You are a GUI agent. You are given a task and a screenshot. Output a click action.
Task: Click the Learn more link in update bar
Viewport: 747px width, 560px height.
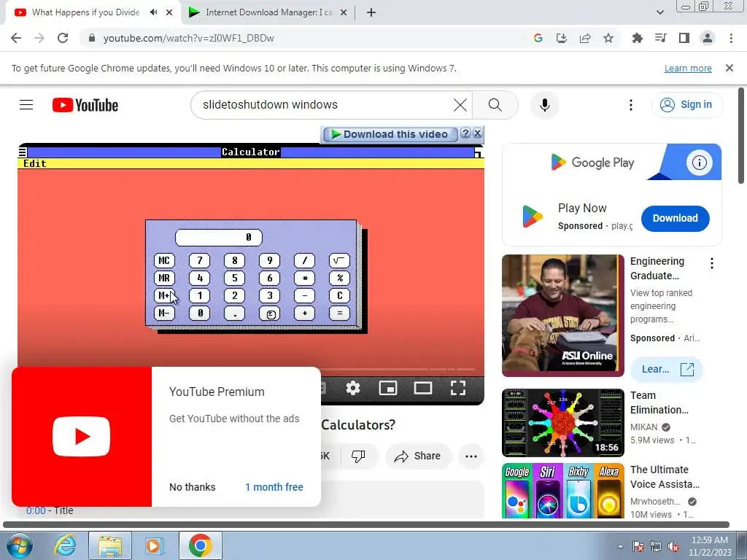(688, 69)
